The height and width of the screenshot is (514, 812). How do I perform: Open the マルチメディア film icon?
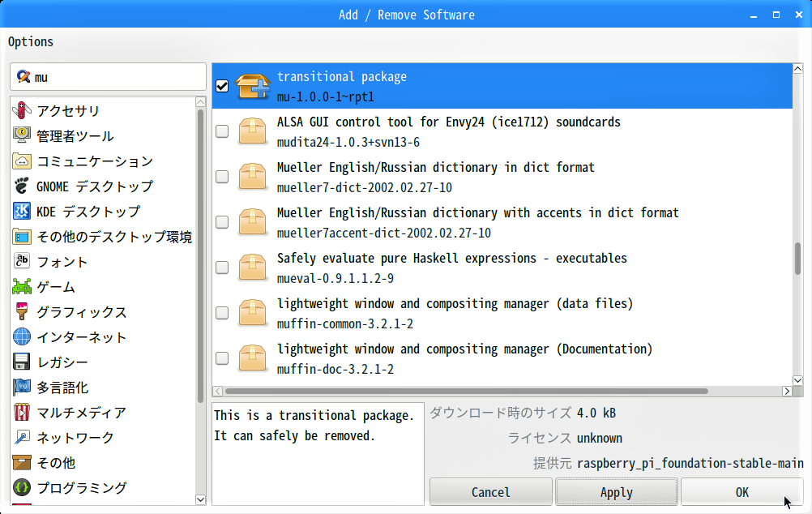click(x=22, y=413)
